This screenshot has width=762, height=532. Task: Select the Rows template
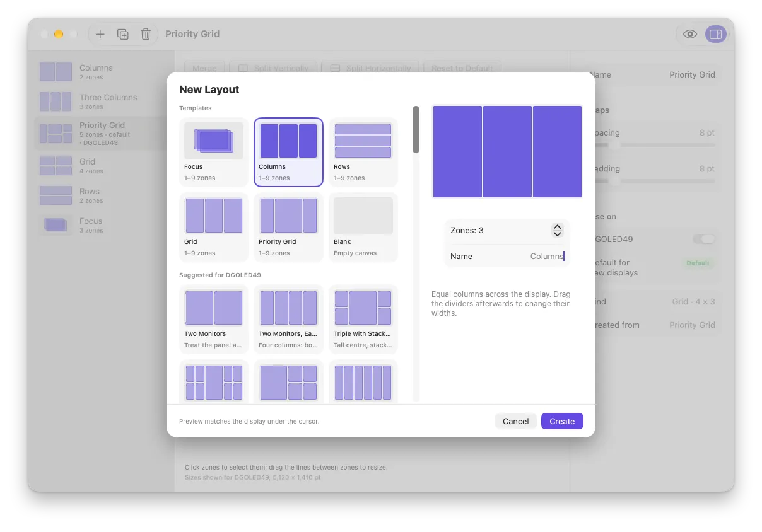point(363,152)
